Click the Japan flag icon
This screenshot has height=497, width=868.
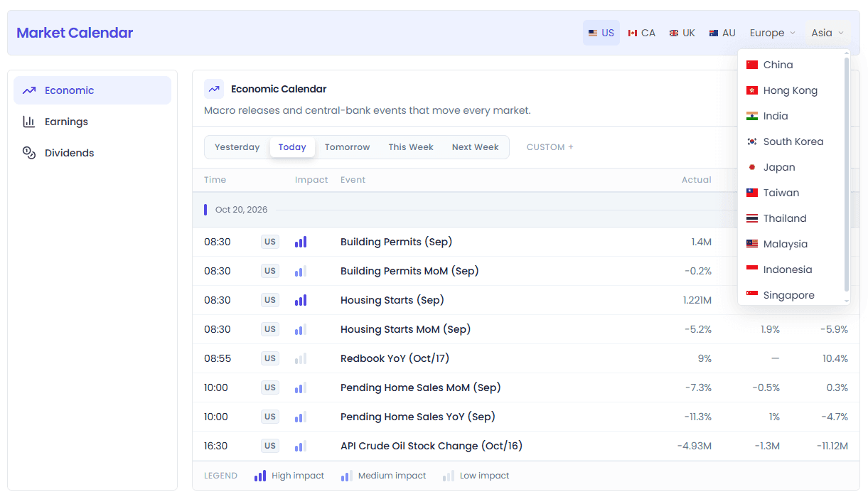pos(752,167)
